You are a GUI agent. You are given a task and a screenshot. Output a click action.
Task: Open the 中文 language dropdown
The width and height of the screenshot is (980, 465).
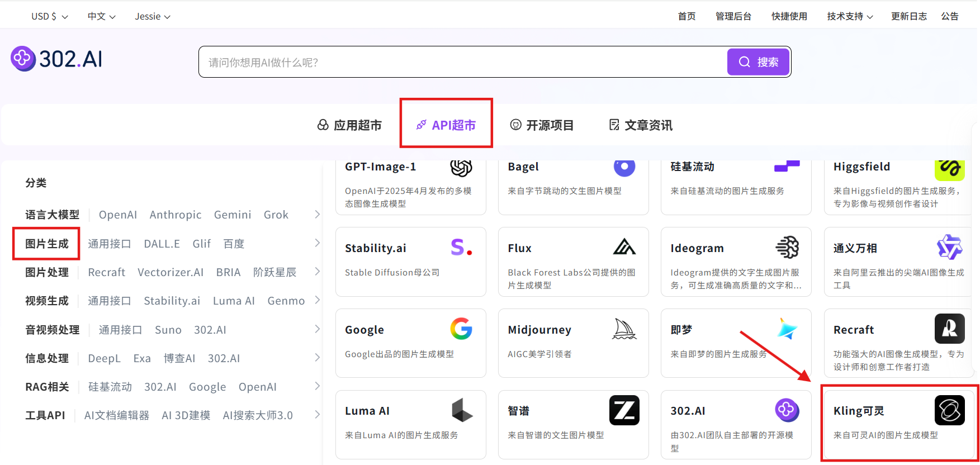[102, 16]
